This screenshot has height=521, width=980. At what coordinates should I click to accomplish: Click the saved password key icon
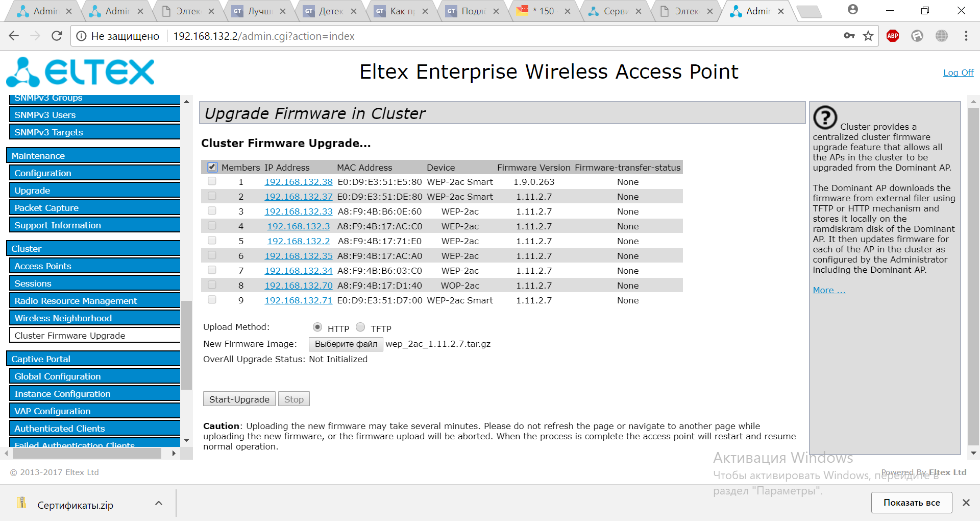click(849, 36)
